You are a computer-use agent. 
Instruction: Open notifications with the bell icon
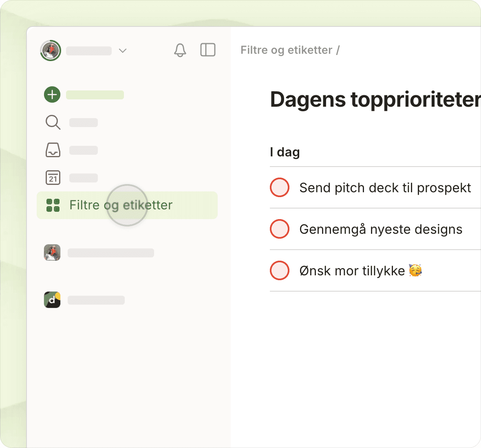pyautogui.click(x=180, y=50)
